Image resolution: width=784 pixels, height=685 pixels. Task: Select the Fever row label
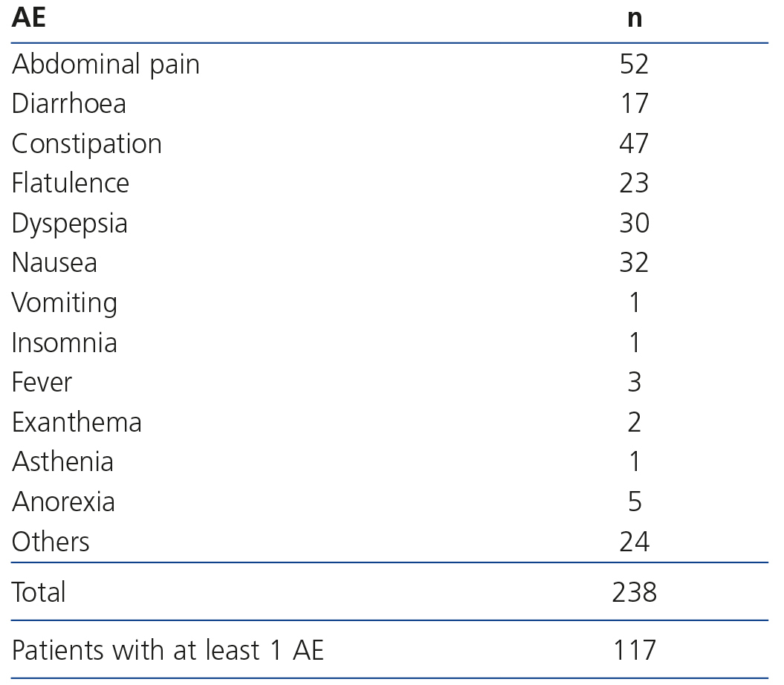pos(42,383)
